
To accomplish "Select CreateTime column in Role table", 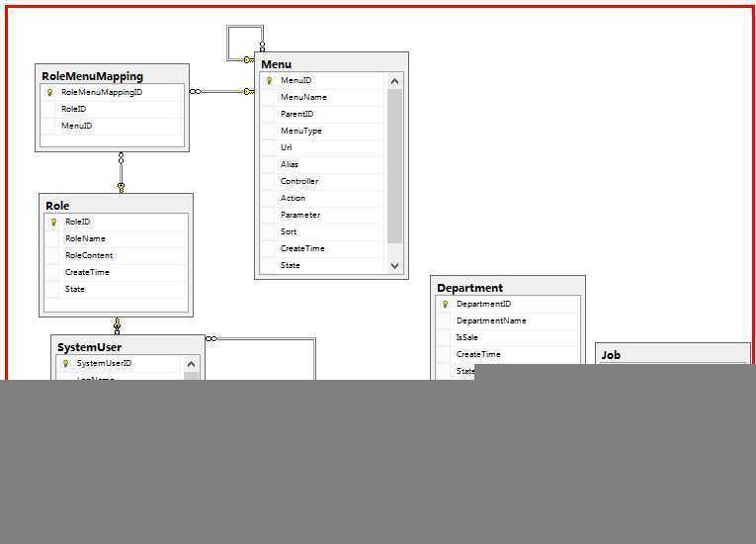I will point(116,273).
